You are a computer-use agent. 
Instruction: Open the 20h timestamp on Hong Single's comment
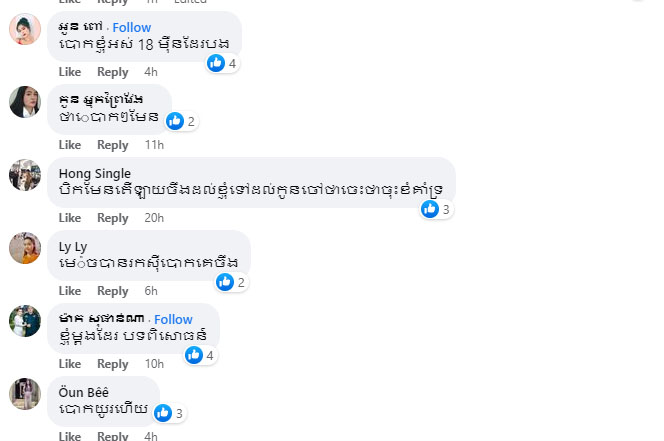(154, 218)
